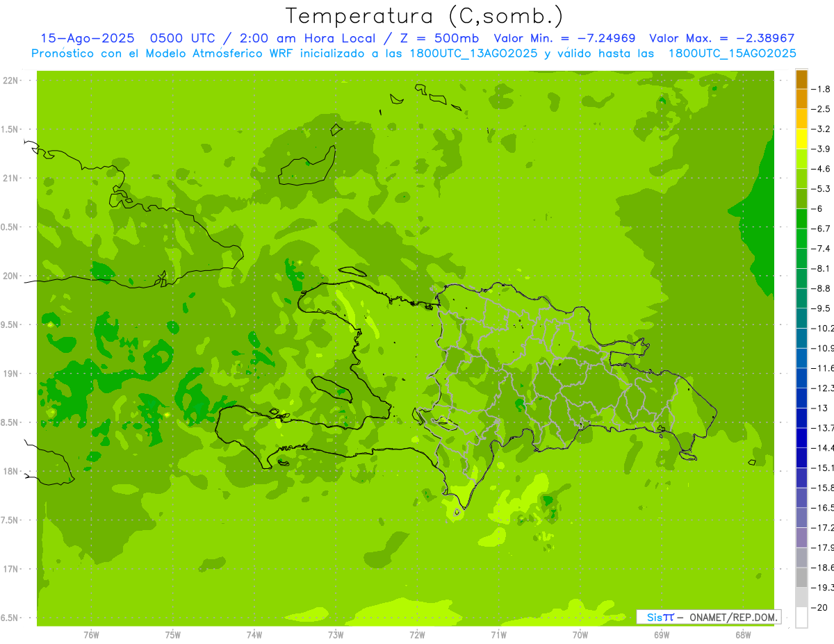Click the "-8.1" colorbar label
The width and height of the screenshot is (834, 644).
pyautogui.click(x=822, y=268)
